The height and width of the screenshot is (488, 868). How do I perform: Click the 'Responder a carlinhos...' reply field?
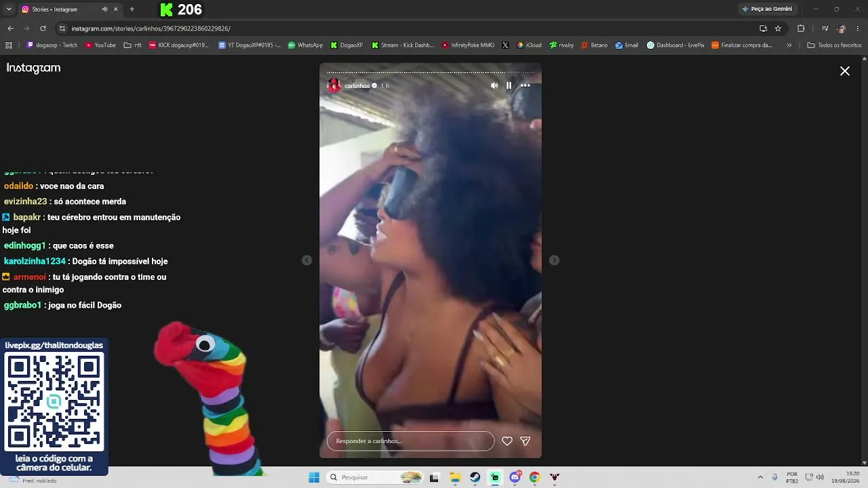coord(410,441)
